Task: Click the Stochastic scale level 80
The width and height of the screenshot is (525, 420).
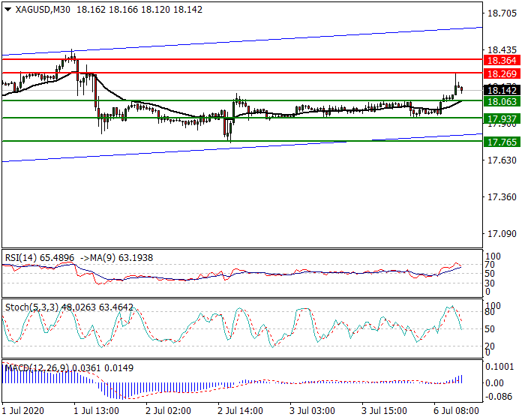Action: click(490, 312)
